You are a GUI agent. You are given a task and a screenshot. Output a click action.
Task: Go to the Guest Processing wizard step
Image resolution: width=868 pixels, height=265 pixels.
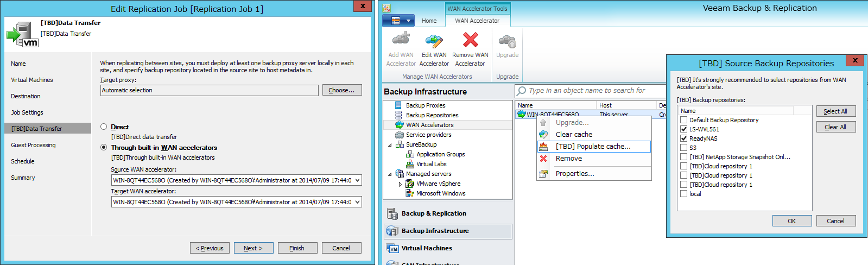click(33, 145)
